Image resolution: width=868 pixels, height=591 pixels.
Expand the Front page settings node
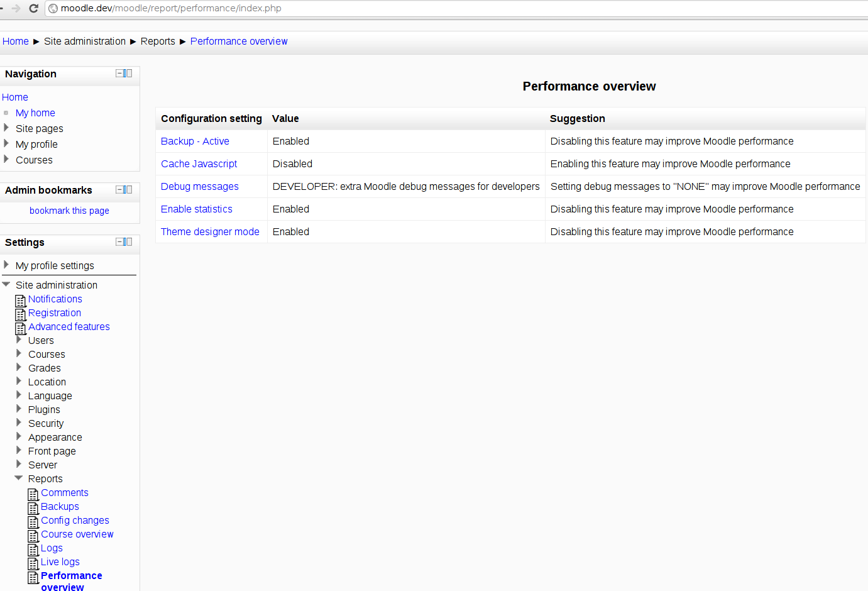click(x=19, y=450)
